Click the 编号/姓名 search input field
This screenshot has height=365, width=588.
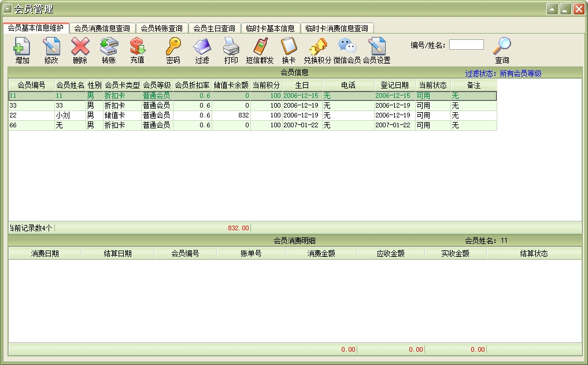point(466,45)
